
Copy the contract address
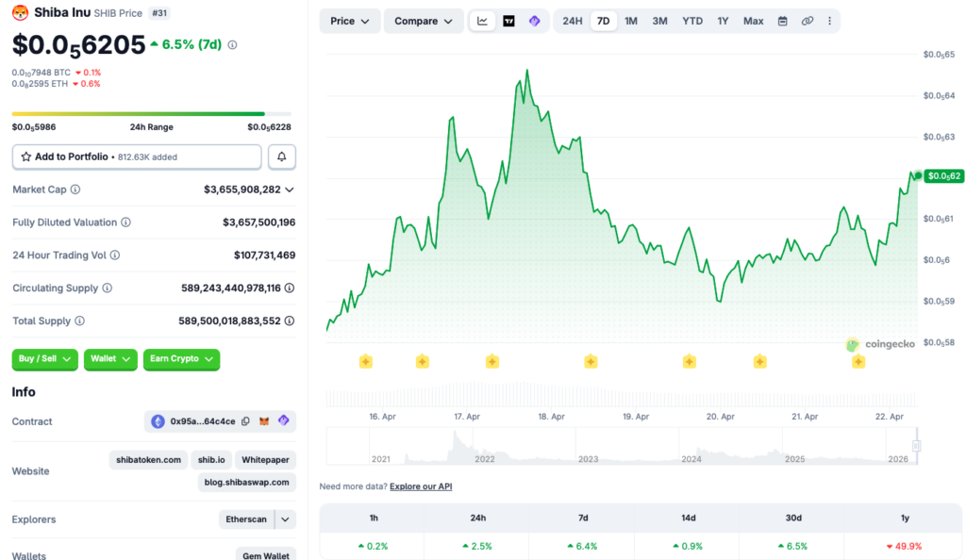pos(245,421)
